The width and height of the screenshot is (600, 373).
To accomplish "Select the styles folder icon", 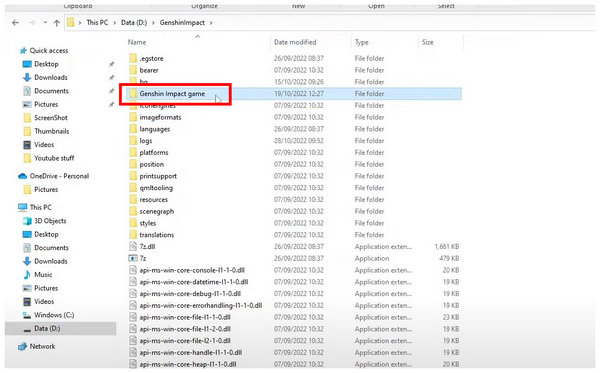I will point(133,223).
